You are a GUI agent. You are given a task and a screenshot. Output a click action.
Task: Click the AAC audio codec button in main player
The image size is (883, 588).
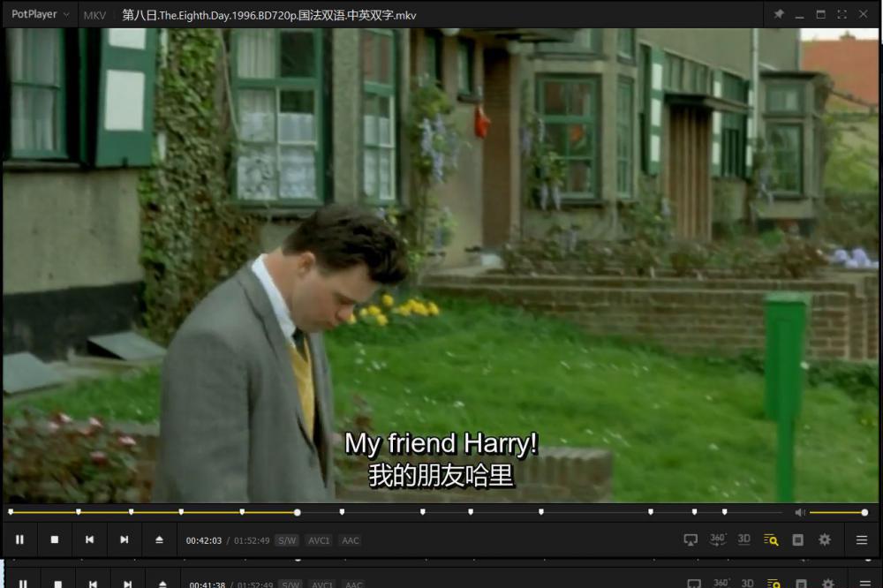pyautogui.click(x=351, y=540)
